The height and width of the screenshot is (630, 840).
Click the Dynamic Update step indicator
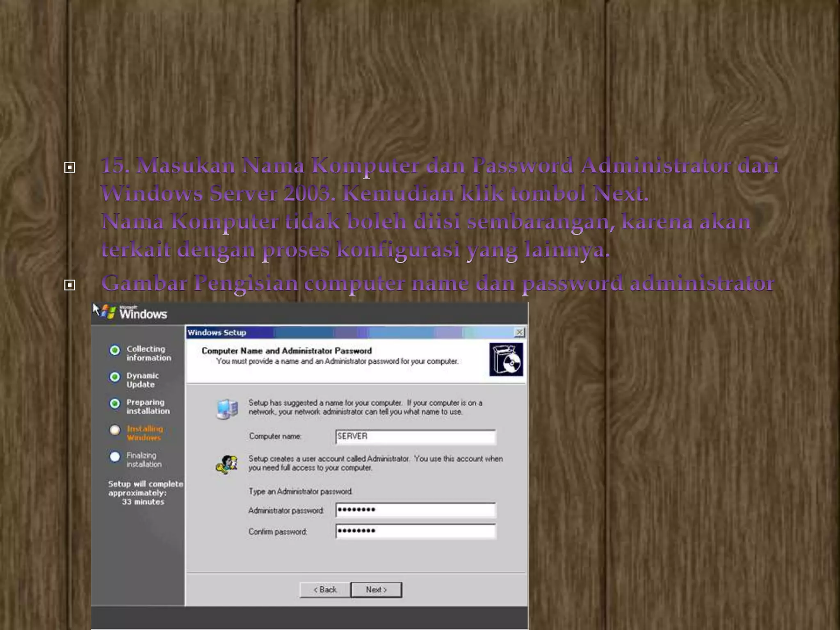(x=115, y=377)
